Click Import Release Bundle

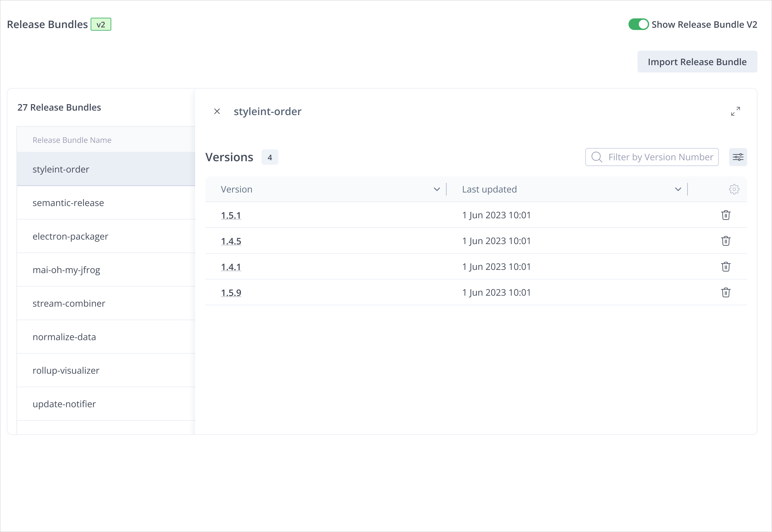click(697, 62)
